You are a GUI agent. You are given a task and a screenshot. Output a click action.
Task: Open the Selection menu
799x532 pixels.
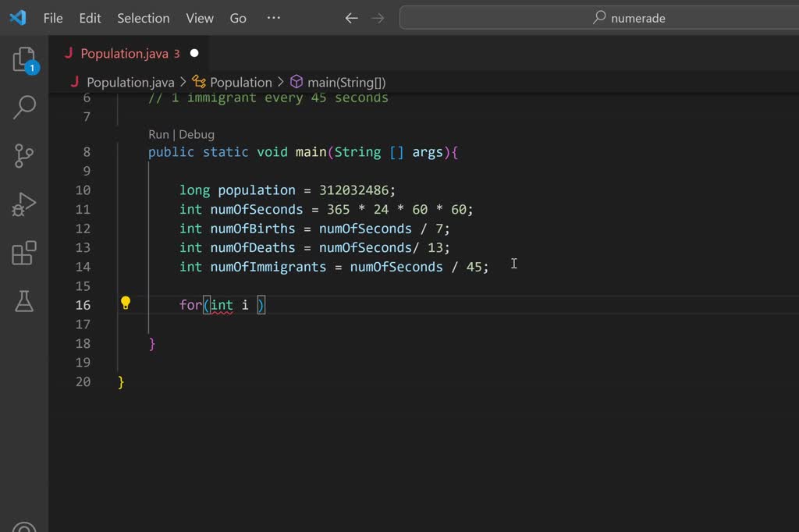point(143,18)
